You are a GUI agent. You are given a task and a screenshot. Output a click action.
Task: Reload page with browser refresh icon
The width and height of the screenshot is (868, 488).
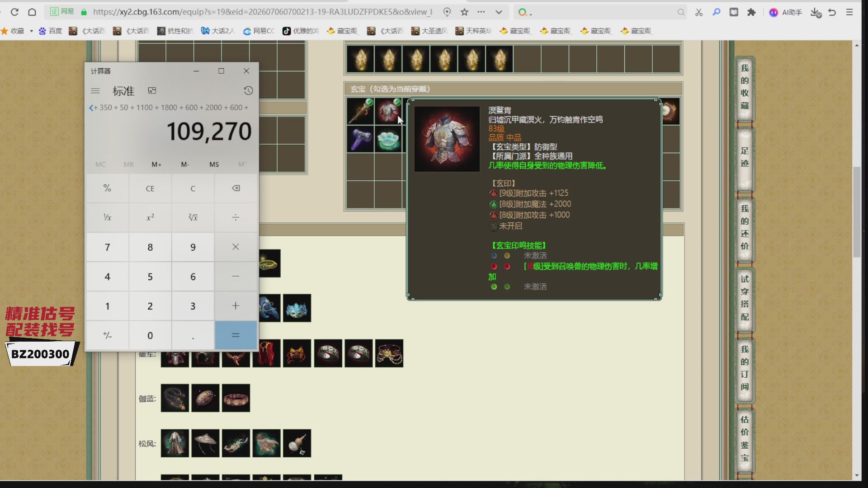(x=14, y=12)
